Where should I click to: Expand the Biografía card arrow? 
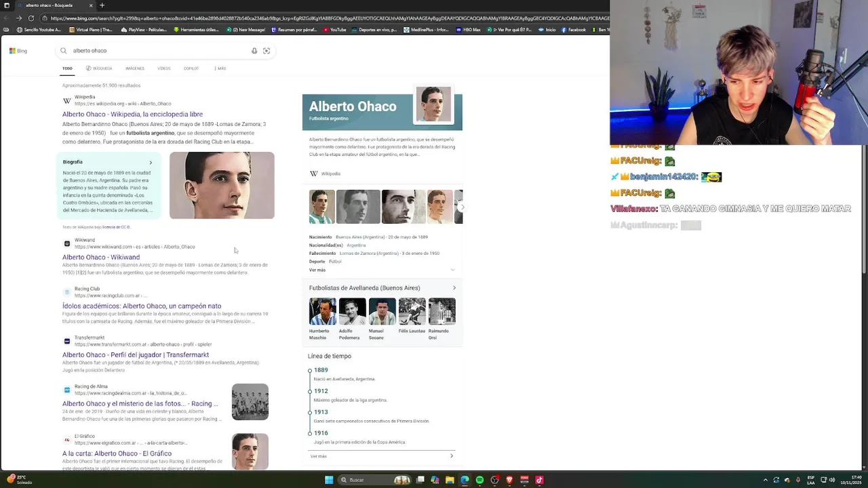point(151,163)
